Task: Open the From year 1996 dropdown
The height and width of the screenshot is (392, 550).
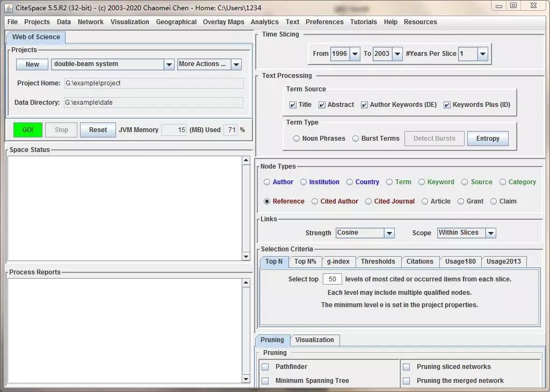Action: pos(355,54)
